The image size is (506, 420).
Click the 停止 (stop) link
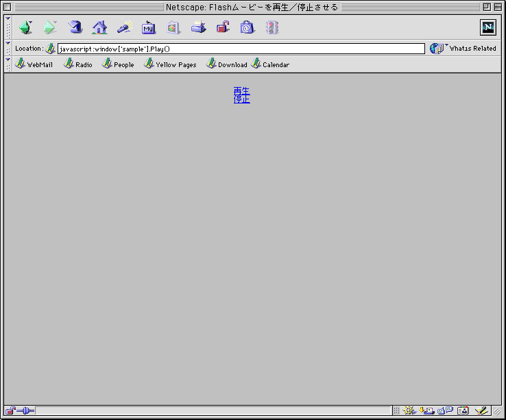242,99
